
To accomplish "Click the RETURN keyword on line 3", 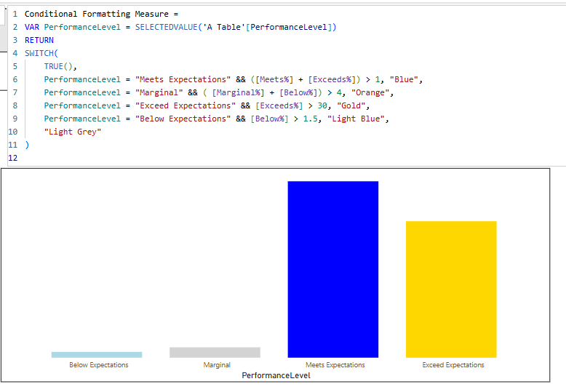I will point(39,40).
